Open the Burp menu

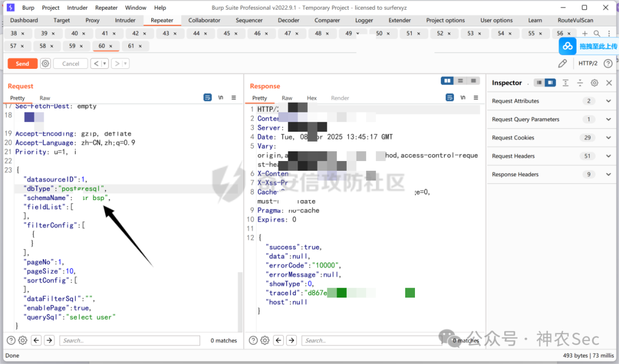tap(28, 7)
